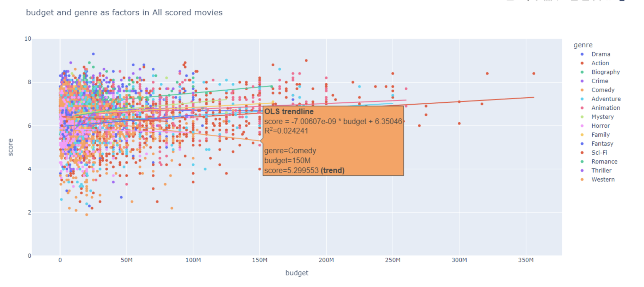The image size is (644, 287).
Task: Toggle Thriller in the legend
Action: (601, 171)
